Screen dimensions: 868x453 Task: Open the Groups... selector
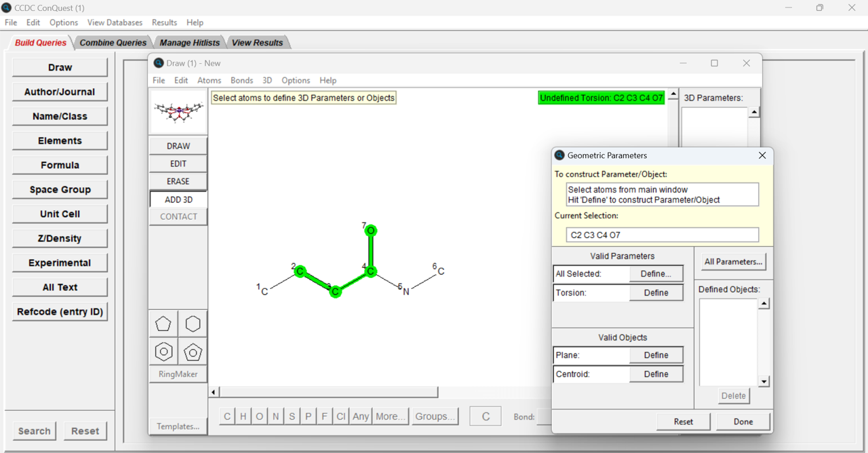[435, 416]
